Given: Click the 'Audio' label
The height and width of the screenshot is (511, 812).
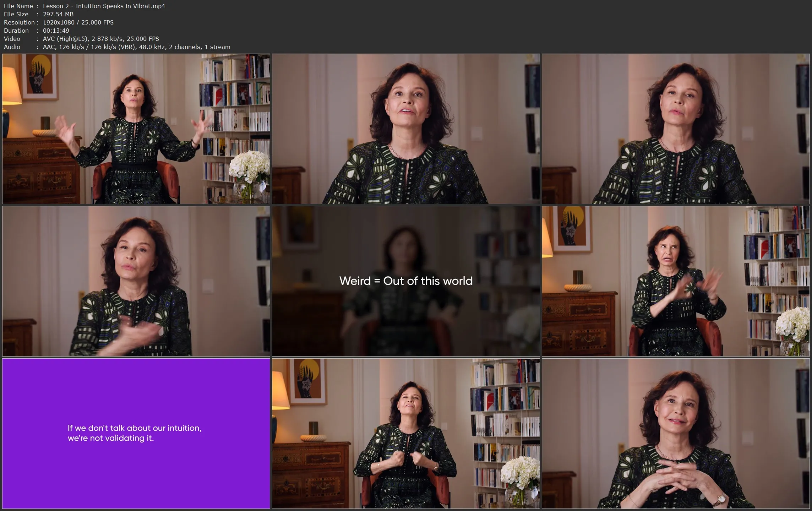Looking at the screenshot, I should coord(12,47).
